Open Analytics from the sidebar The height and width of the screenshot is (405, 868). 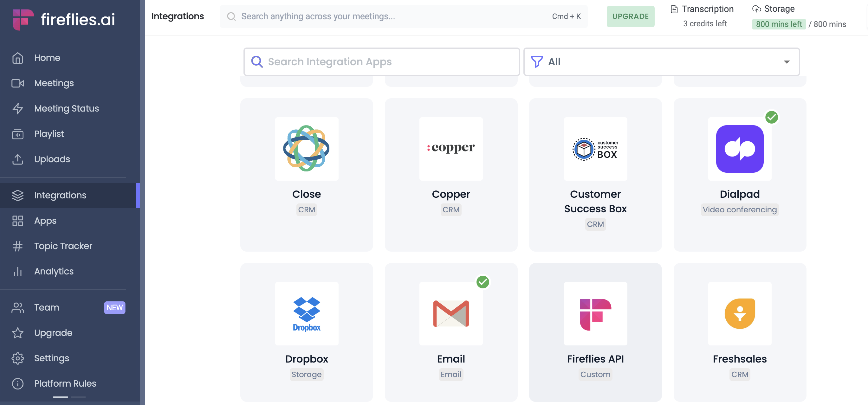pos(54,271)
